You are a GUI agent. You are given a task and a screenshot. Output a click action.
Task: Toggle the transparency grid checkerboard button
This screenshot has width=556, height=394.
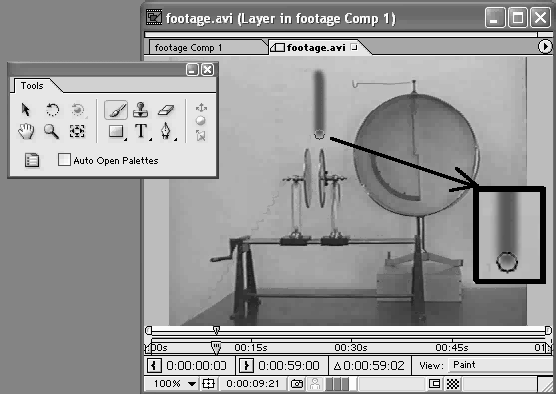tap(452, 384)
